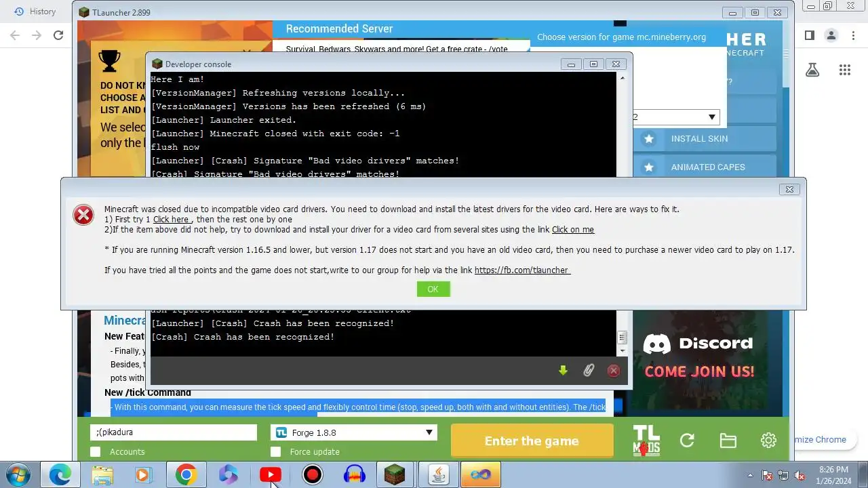Open the Google apps grid icon
Image resolution: width=868 pixels, height=488 pixels.
(844, 70)
